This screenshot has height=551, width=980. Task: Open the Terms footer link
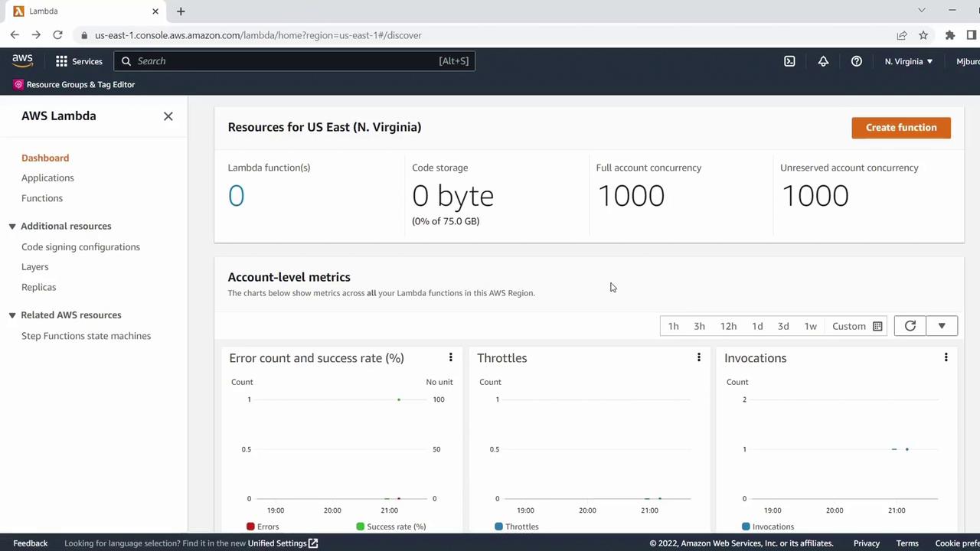(907, 543)
